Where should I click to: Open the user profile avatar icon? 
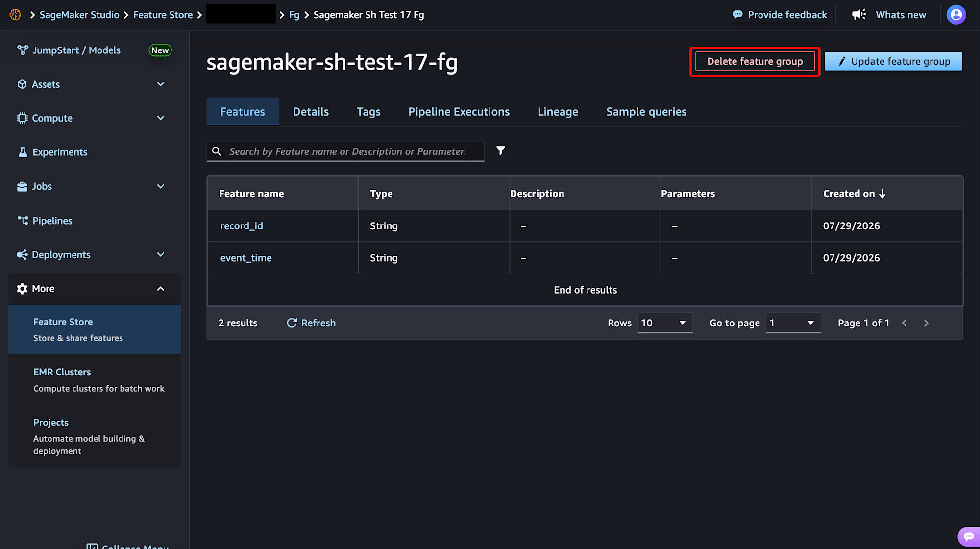tap(956, 15)
